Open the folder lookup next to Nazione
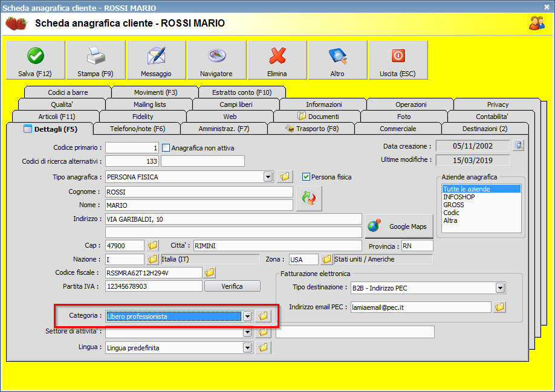This screenshot has width=555, height=392. [x=152, y=259]
